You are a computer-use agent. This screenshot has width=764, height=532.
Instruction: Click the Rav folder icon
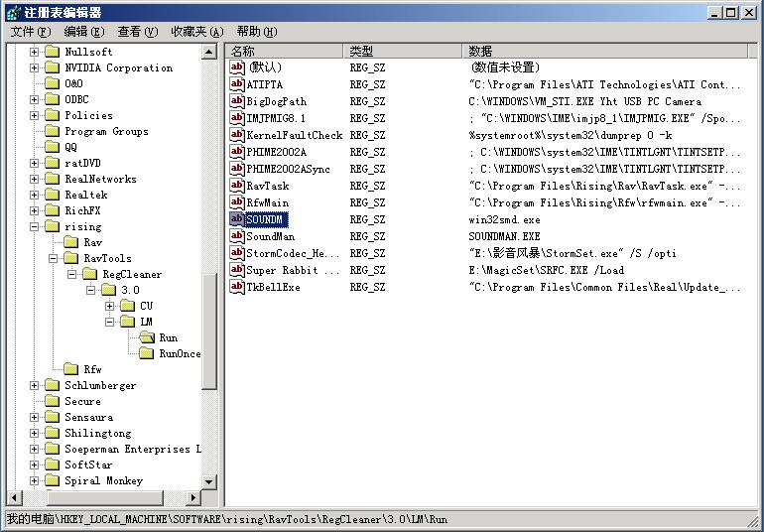(71, 242)
